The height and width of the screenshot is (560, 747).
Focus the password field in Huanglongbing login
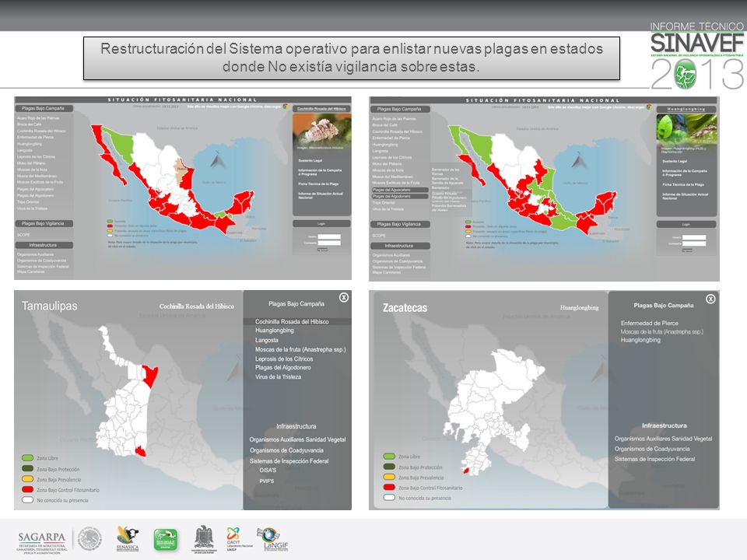694,243
